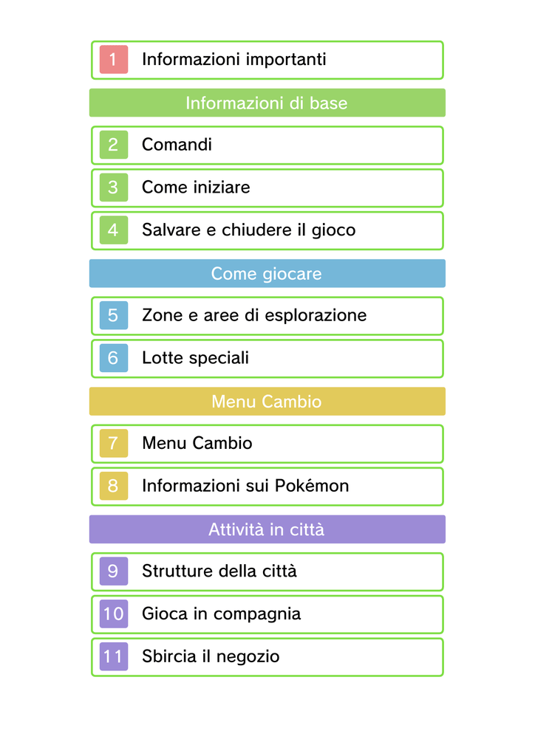The width and height of the screenshot is (535, 756).
Task: Go to Strutture della città
Action: coord(267,572)
